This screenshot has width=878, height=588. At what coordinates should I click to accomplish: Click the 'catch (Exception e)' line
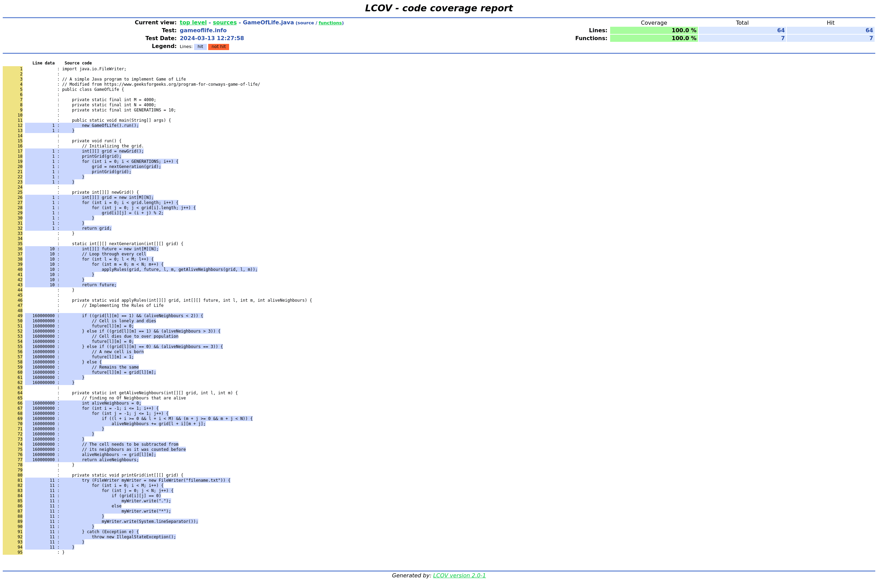pos(110,532)
